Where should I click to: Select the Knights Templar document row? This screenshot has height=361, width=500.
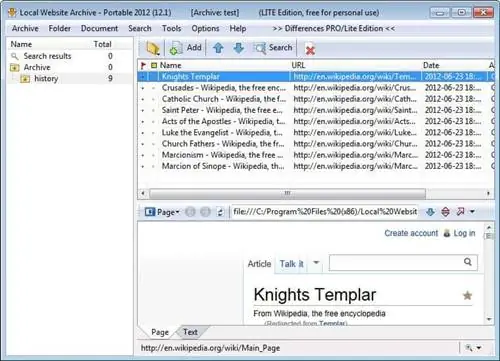click(315, 77)
